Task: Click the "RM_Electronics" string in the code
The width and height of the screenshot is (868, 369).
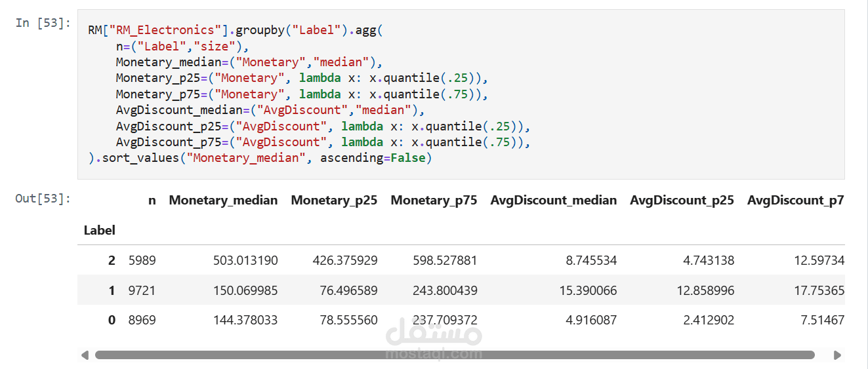Action: [x=165, y=30]
